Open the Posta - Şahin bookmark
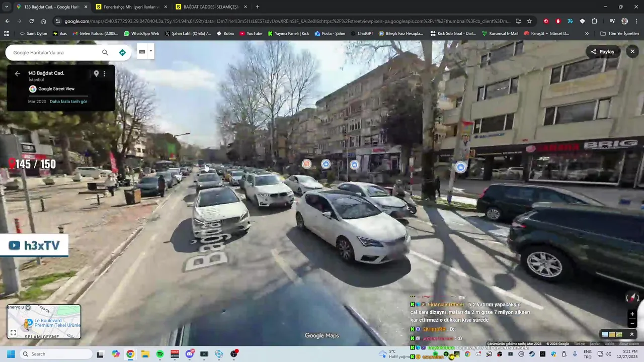This screenshot has width=644, height=362. tap(330, 34)
